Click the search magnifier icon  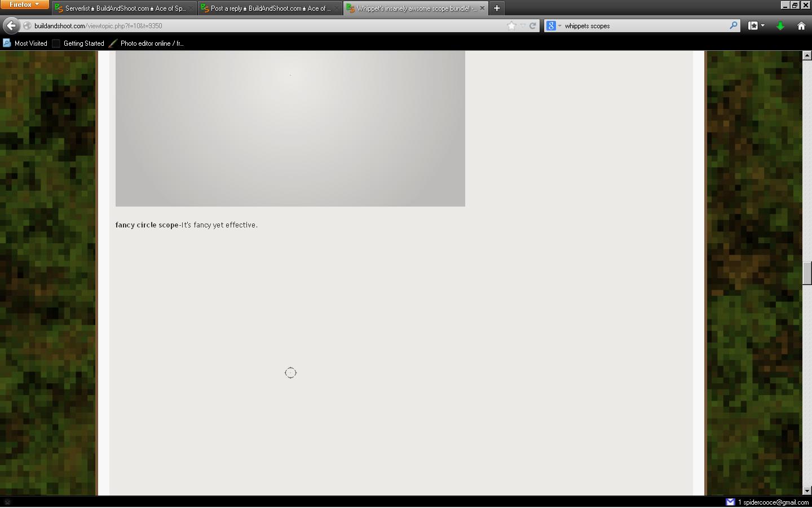pyautogui.click(x=733, y=25)
